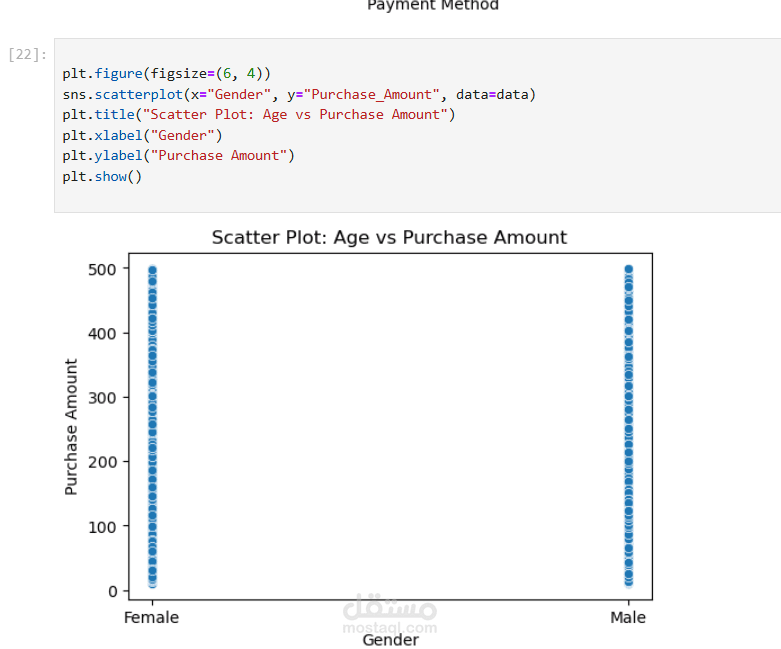Viewport: 781px width, 649px height.
Task: Click the Gender x-axis label below the plot
Action: click(x=390, y=640)
